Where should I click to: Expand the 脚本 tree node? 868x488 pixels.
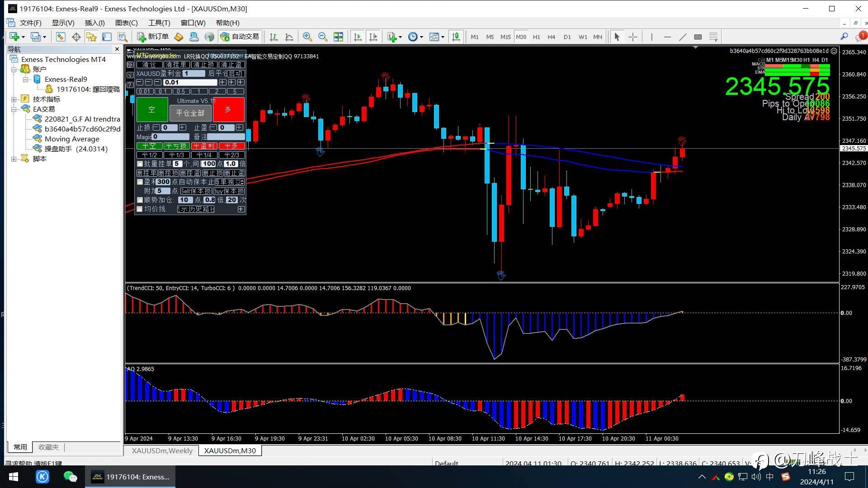tap(14, 159)
